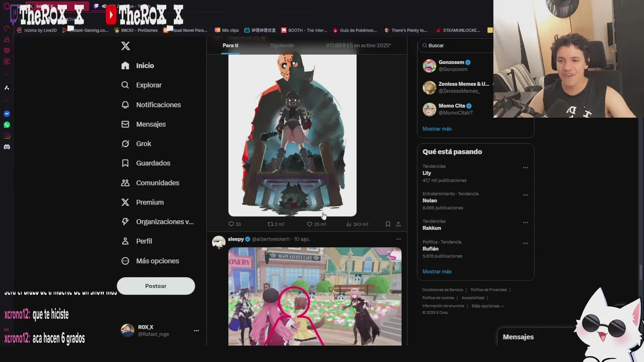Switch to VTUBER ES en activo 2025 tab
The image size is (644, 362).
click(358, 45)
